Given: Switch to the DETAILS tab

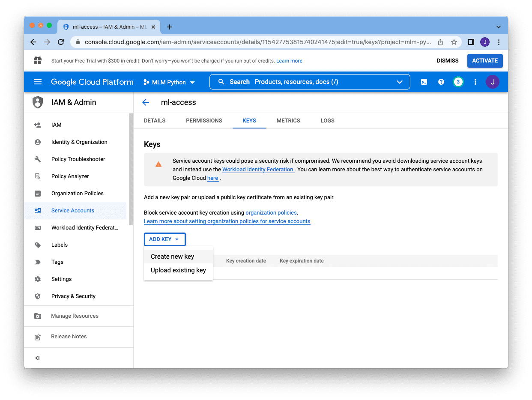Looking at the screenshot, I should [x=155, y=121].
